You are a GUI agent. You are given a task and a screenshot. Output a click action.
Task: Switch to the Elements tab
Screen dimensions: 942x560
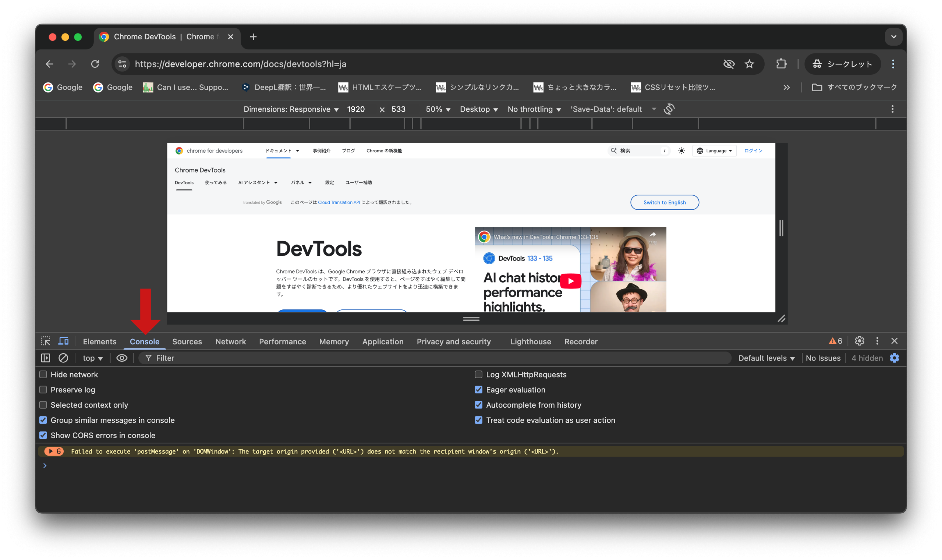click(x=100, y=341)
